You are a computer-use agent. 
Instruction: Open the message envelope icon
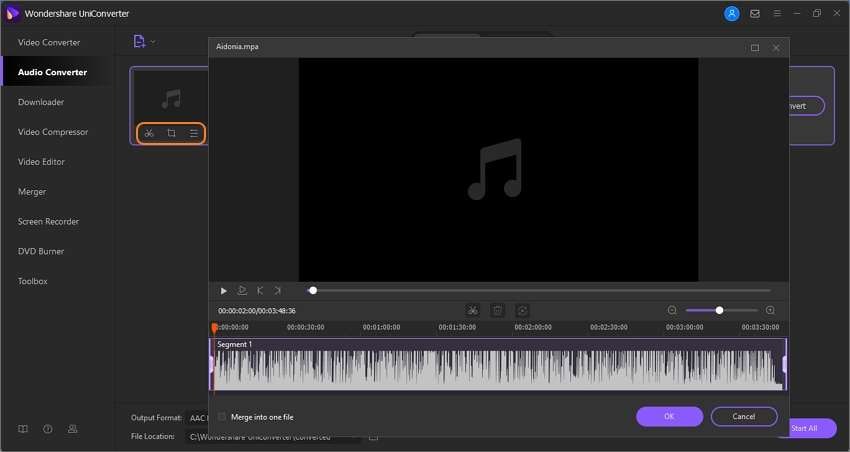pos(755,14)
